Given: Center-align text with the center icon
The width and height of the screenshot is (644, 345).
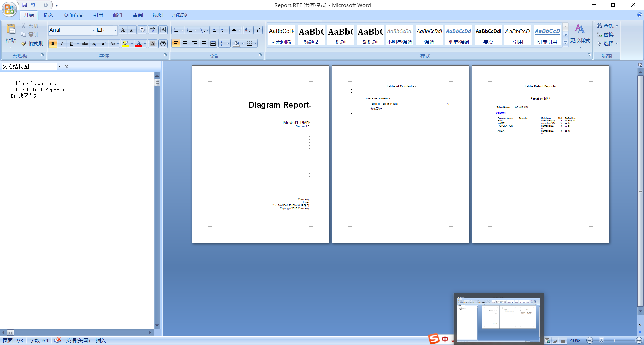Looking at the screenshot, I should tap(185, 44).
